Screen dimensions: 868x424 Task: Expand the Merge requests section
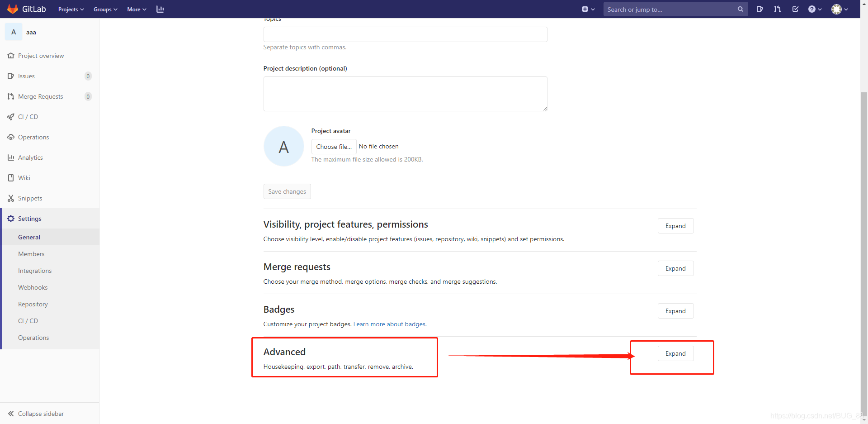[675, 268]
